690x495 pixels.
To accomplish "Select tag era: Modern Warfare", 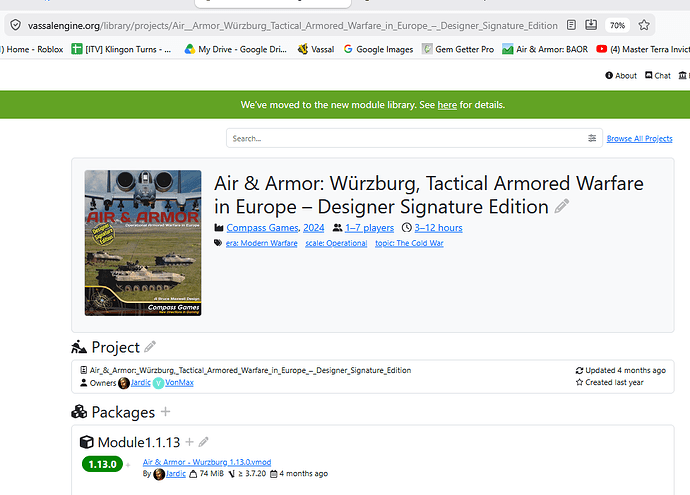I will coord(261,243).
